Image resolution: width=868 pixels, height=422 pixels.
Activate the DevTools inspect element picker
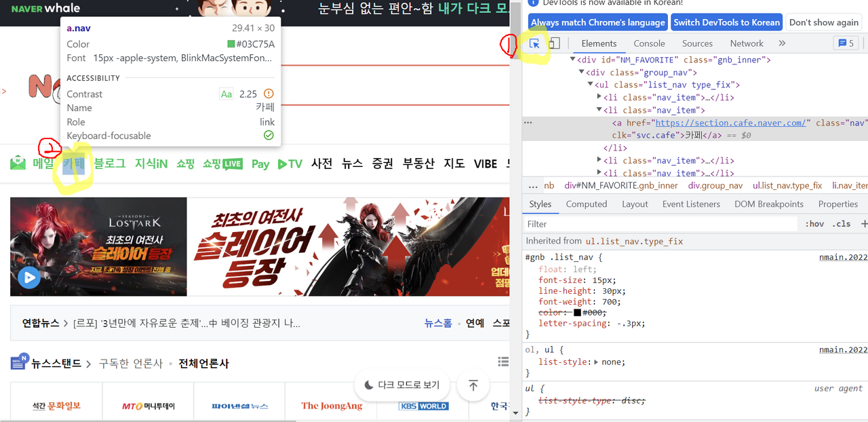[x=534, y=43]
